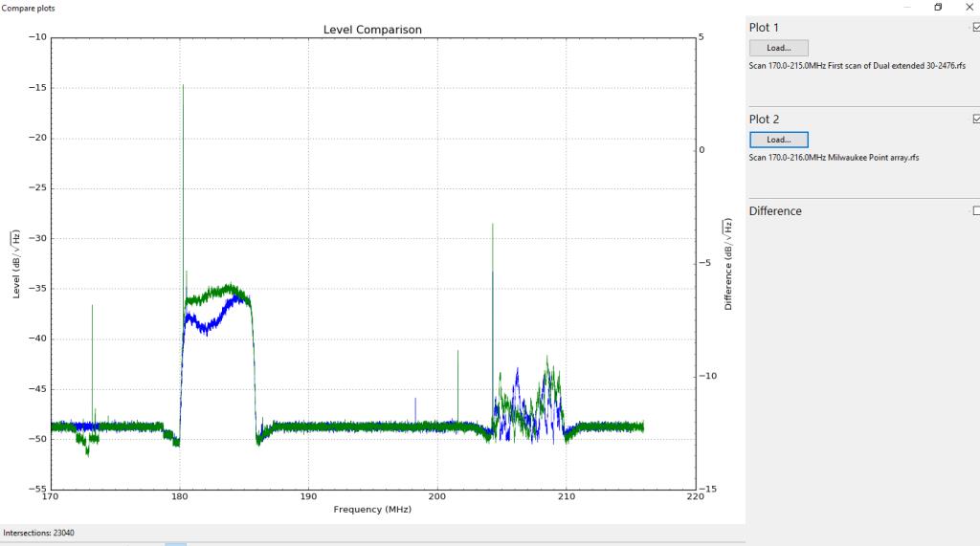Click the Compare plots window title
This screenshot has height=546, width=980.
click(x=28, y=8)
